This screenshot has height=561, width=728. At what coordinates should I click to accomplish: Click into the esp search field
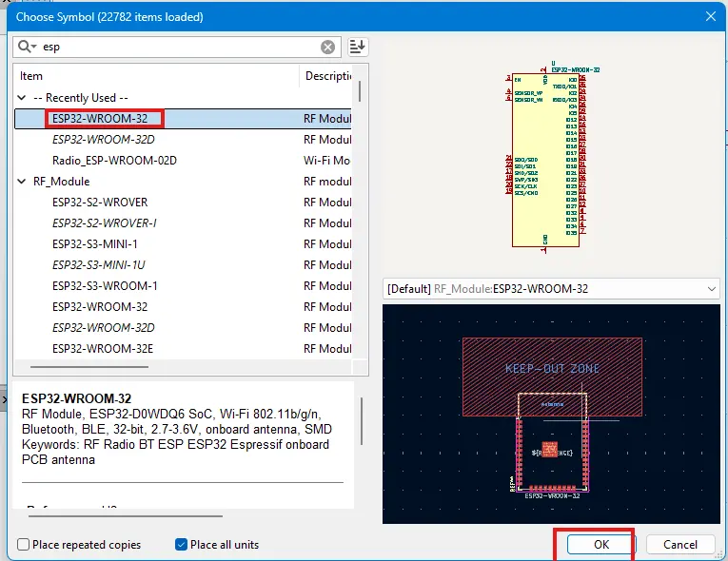coord(176,47)
